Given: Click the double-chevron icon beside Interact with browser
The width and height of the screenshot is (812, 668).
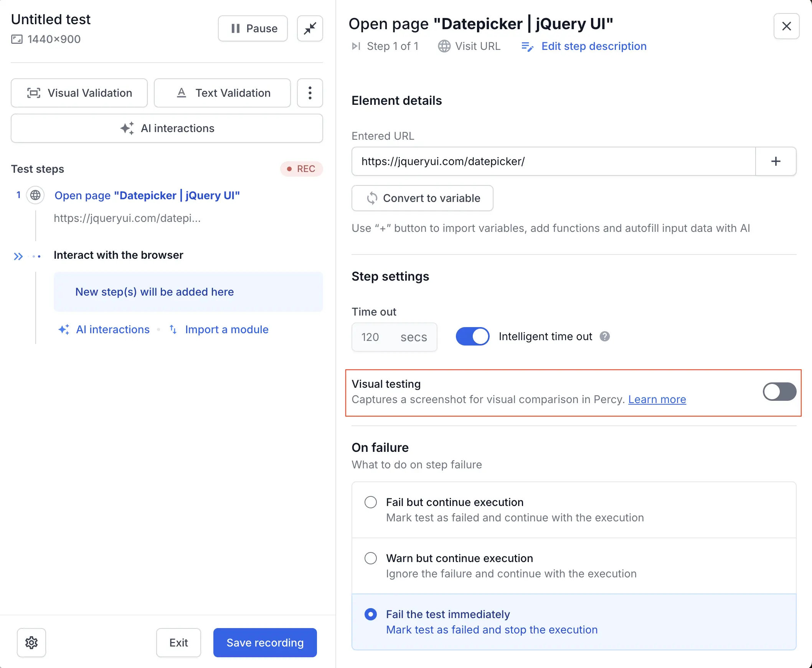Looking at the screenshot, I should tap(18, 256).
